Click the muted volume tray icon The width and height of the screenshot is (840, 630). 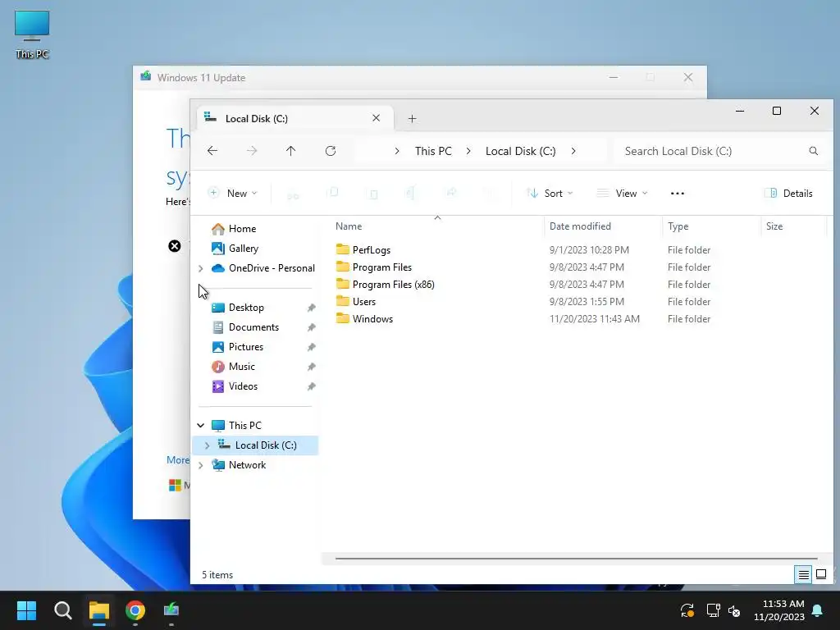734,610
